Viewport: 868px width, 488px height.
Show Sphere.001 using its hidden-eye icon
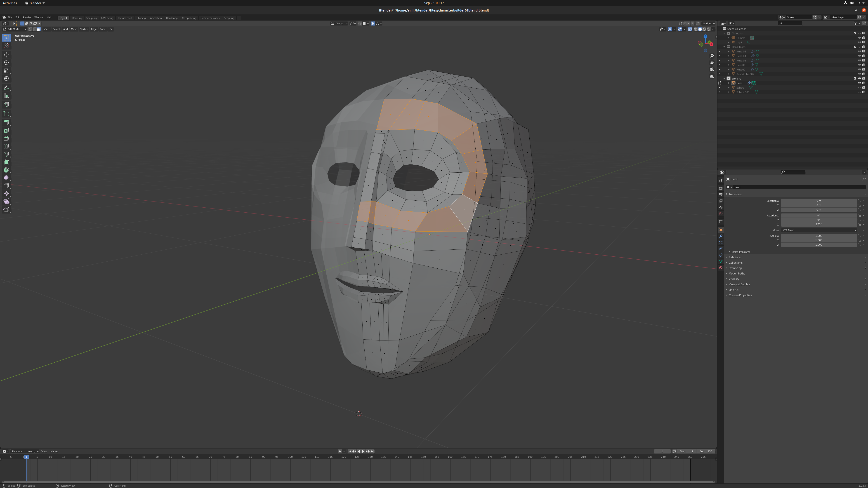coord(859,92)
